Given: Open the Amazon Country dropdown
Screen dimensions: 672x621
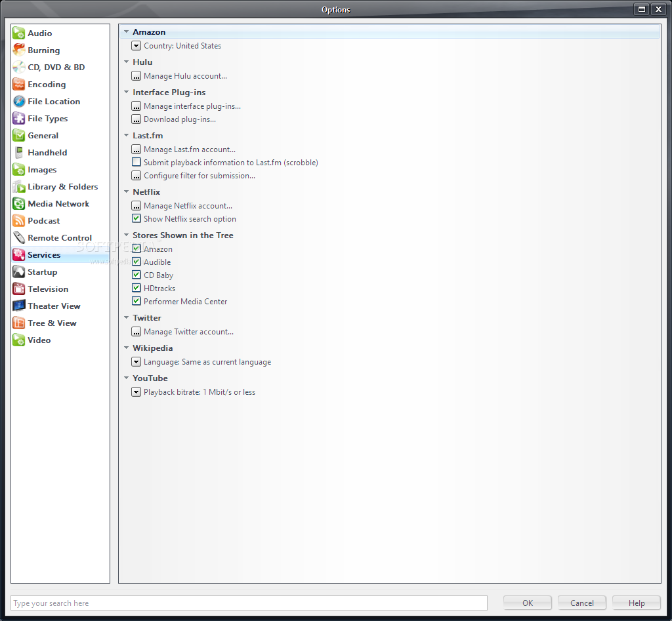Looking at the screenshot, I should 136,46.
